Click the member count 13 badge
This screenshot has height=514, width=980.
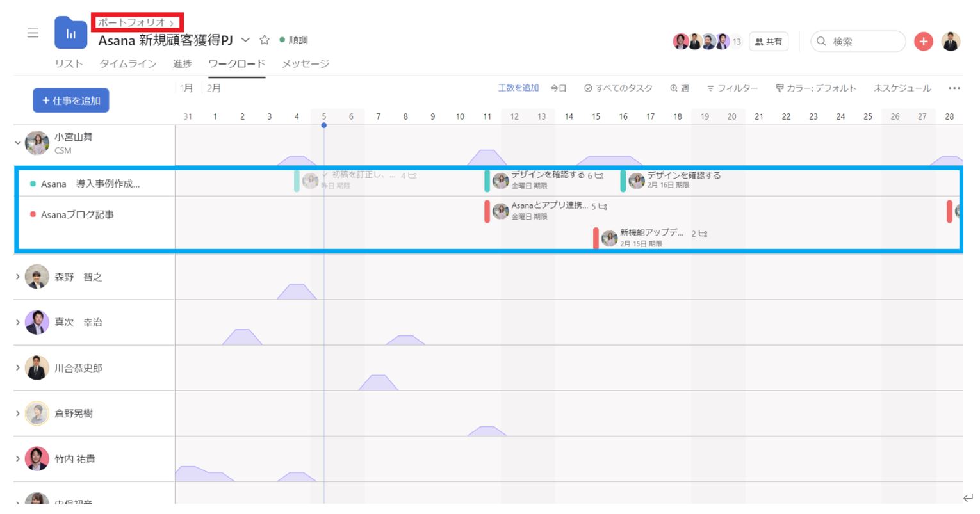pyautogui.click(x=737, y=42)
